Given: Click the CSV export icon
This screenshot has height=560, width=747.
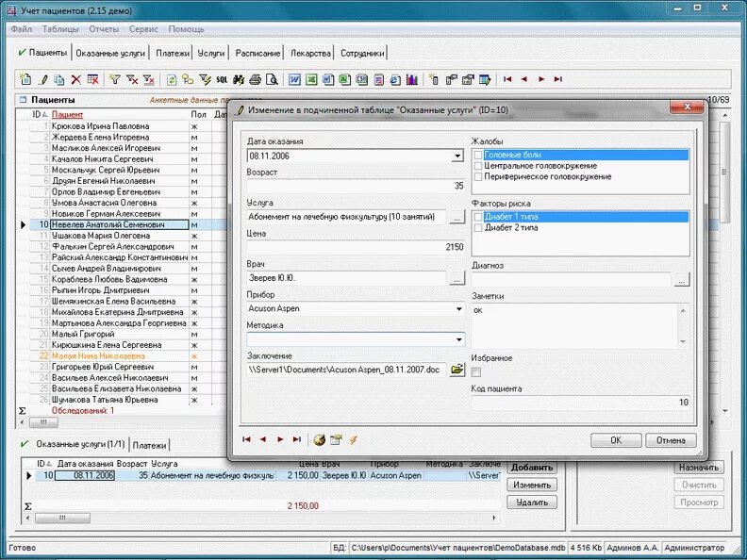Looking at the screenshot, I should coord(361,79).
